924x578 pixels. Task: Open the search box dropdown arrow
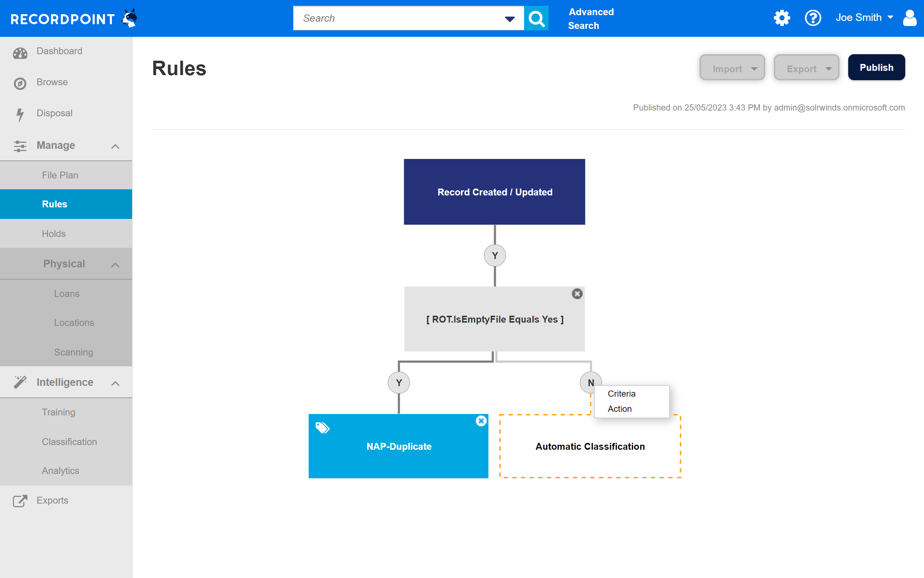click(x=509, y=19)
